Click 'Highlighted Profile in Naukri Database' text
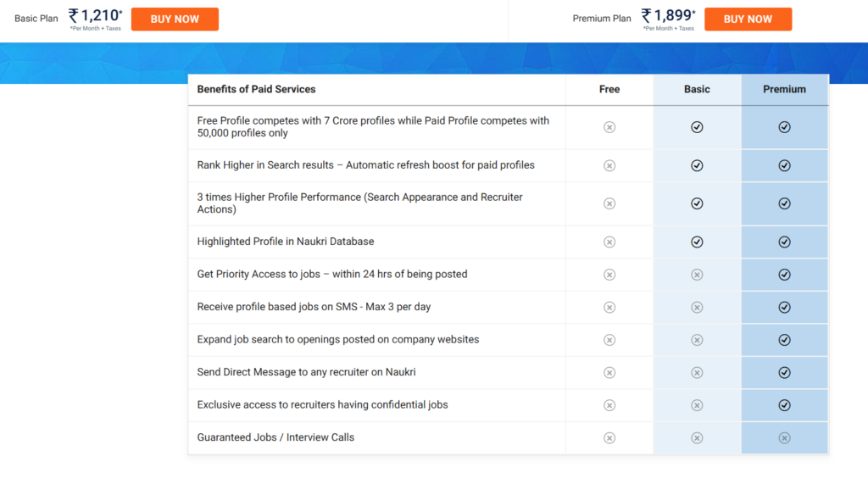 click(286, 242)
